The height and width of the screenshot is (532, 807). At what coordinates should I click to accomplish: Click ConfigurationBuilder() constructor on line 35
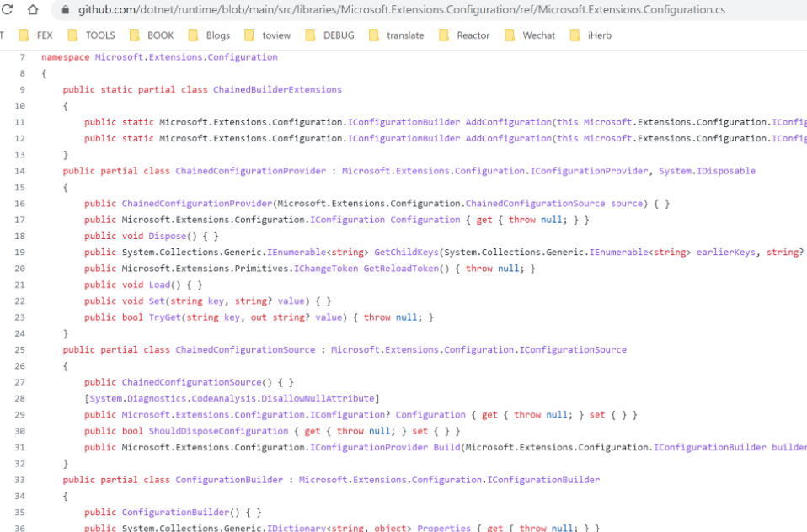(180, 513)
